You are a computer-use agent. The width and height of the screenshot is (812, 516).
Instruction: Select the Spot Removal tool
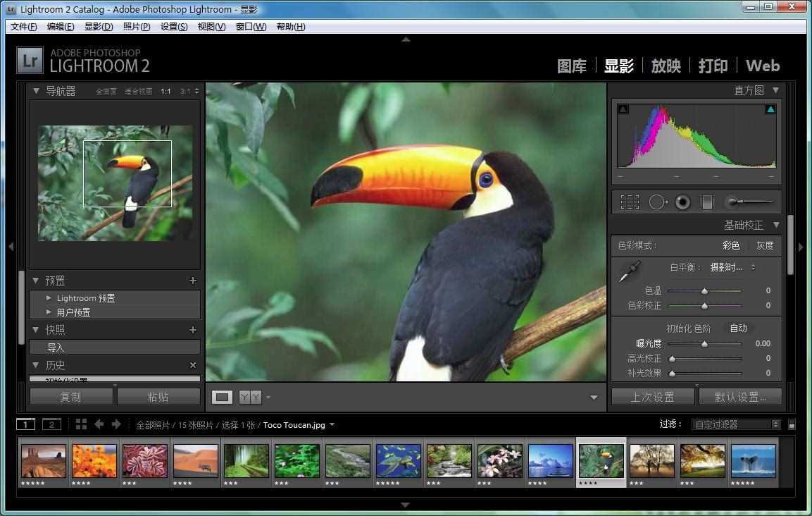(x=657, y=202)
